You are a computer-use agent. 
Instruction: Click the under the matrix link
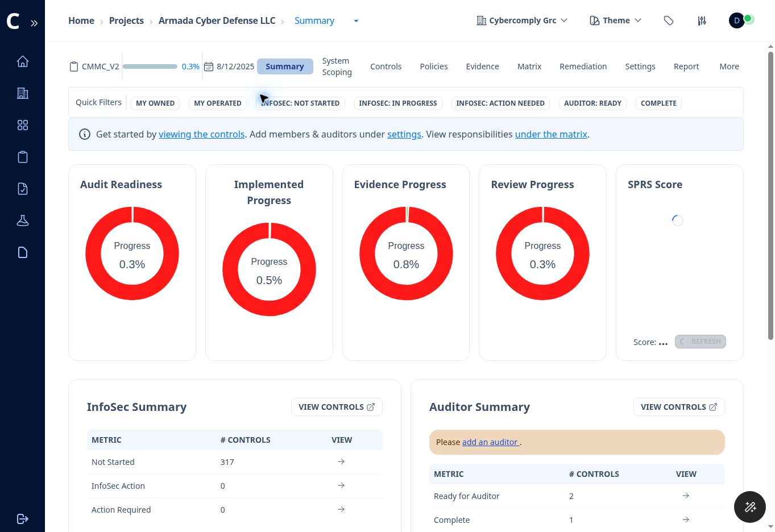tap(551, 134)
